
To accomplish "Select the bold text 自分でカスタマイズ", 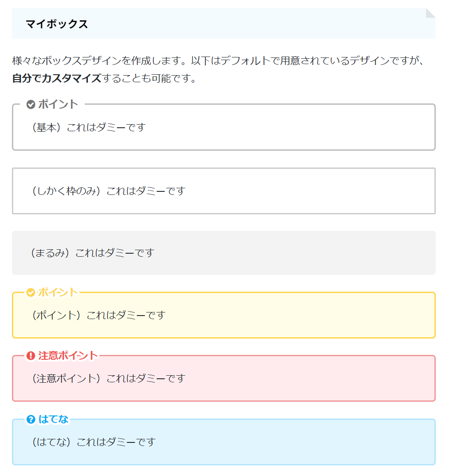I will point(57,78).
